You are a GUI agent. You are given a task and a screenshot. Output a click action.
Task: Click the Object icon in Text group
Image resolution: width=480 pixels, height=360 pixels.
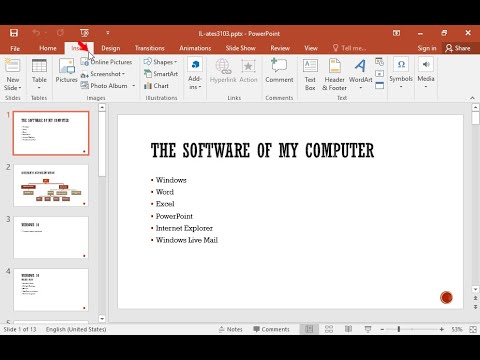pyautogui.click(x=379, y=86)
